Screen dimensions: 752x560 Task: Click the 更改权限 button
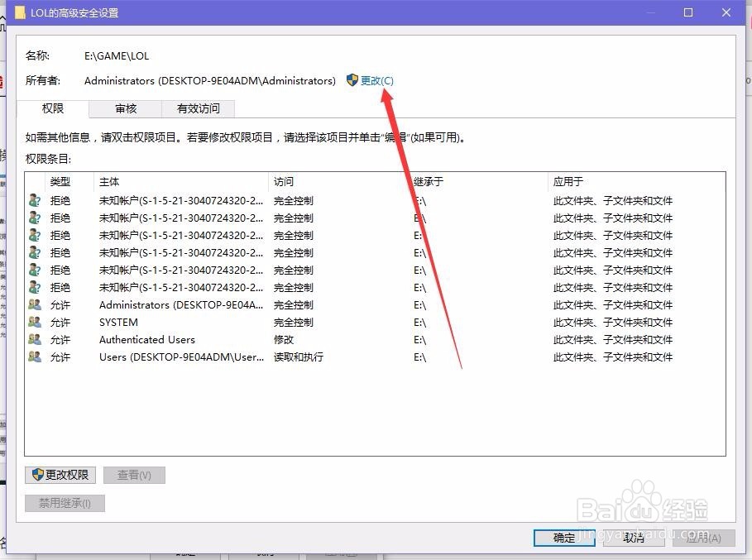click(60, 475)
